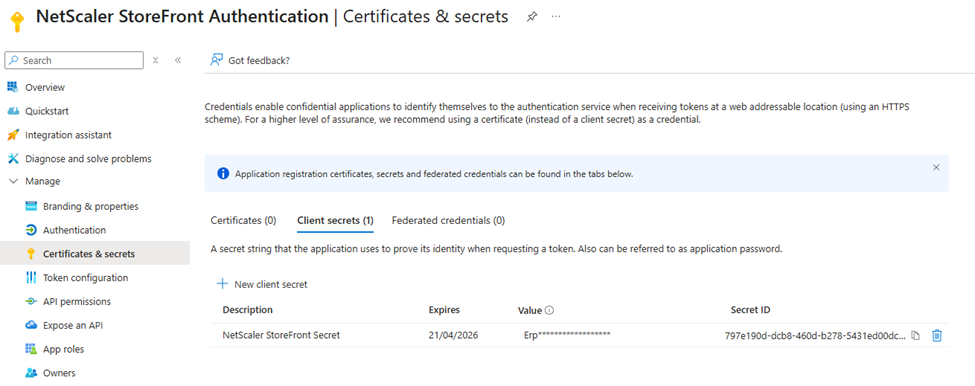This screenshot has height=386, width=975.
Task: Click the Secret ID 797e190d-dcb8 text
Action: point(815,336)
